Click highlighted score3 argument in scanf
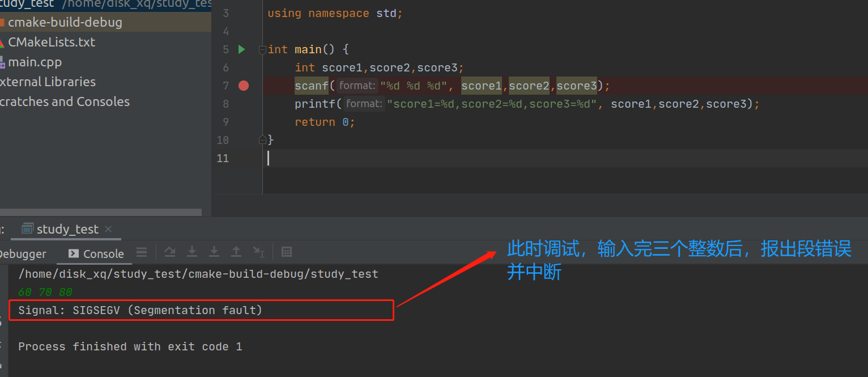868x377 pixels. coord(577,86)
